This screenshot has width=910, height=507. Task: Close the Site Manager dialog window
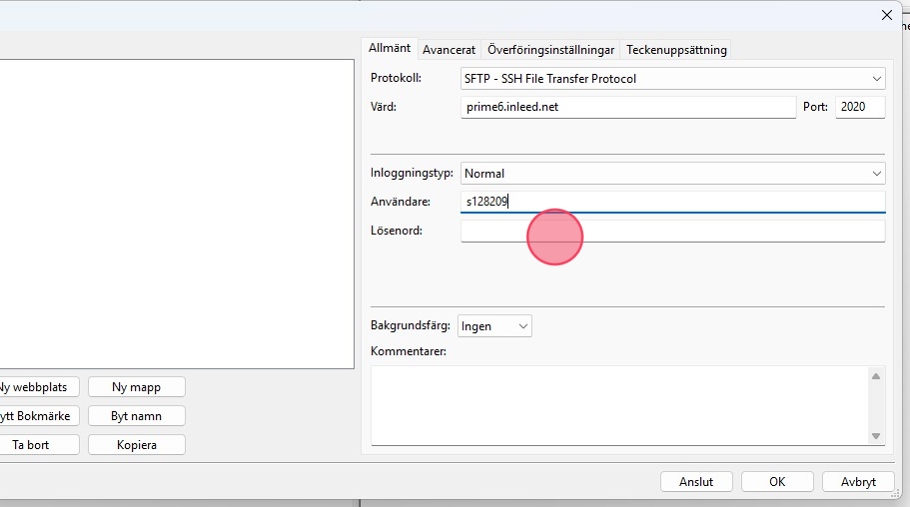[x=886, y=15]
